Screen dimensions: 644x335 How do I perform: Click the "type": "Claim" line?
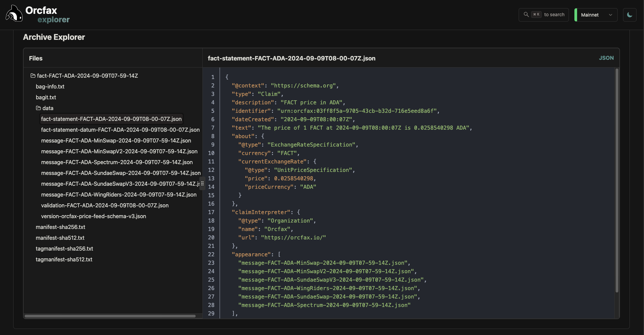(x=257, y=94)
